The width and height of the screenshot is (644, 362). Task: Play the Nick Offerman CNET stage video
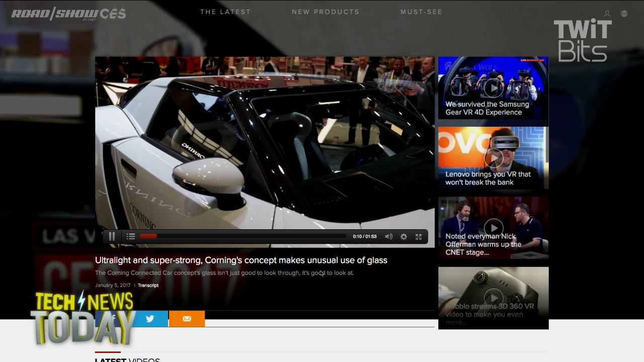click(x=493, y=227)
